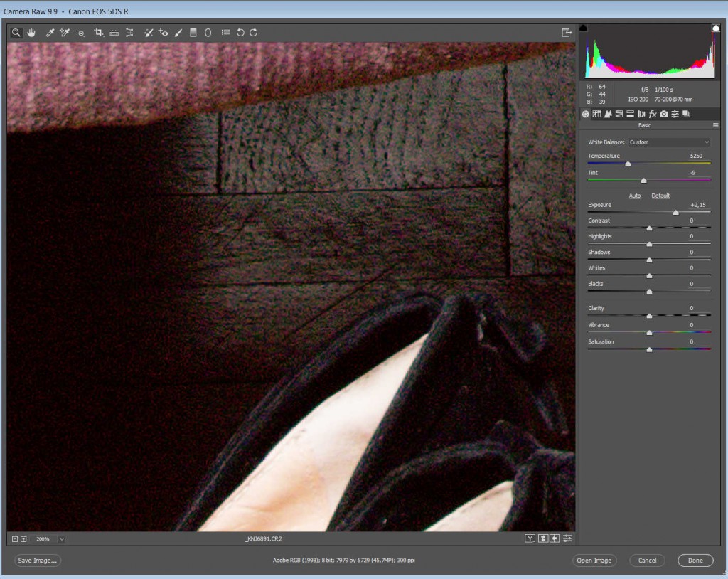Choose the Adjustment Brush tool
Image resolution: width=728 pixels, height=579 pixels.
178,33
